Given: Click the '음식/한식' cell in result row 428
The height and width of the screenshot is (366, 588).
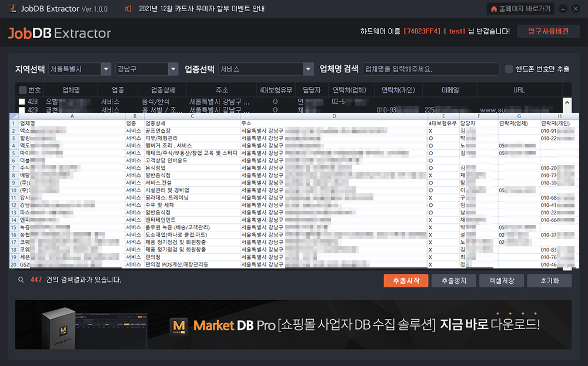Looking at the screenshot, I should [156, 102].
